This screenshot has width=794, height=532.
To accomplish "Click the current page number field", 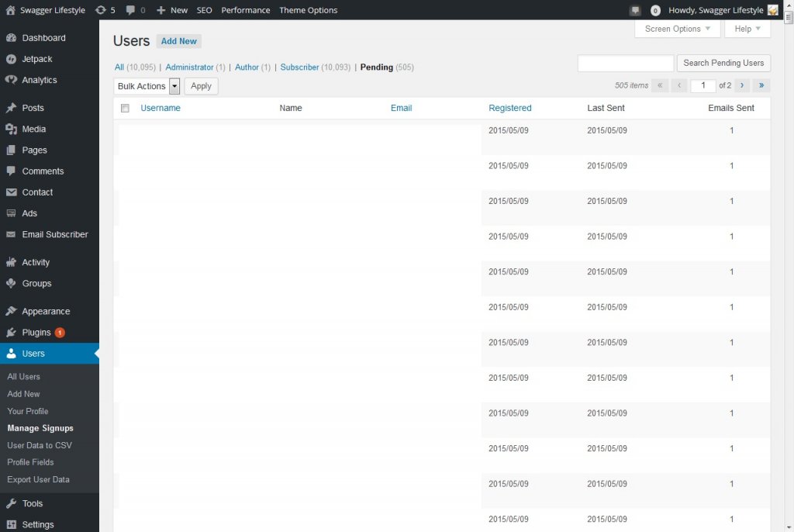I will click(x=703, y=85).
